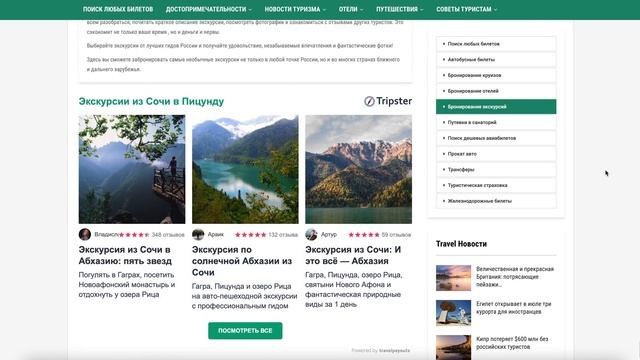Viewport: 640px width, 360px height.
Task: Expand the Достопримечательности dropdown menu
Action: coord(209,9)
